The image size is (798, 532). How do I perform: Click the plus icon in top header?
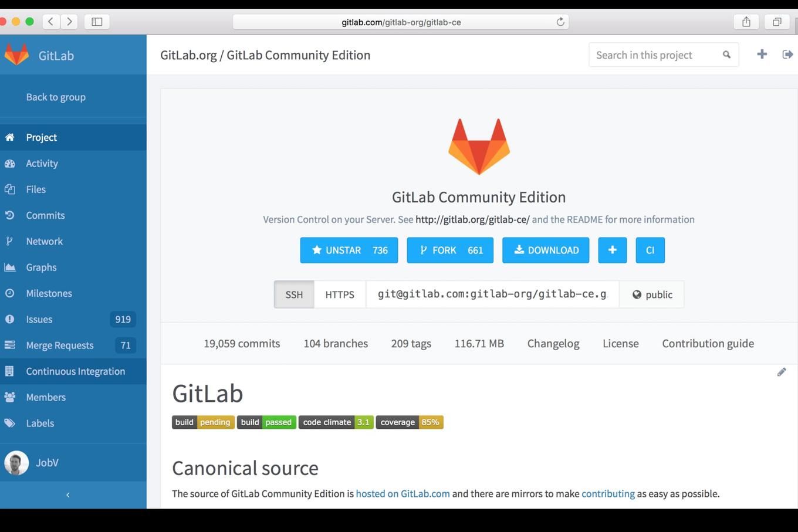[x=762, y=54]
